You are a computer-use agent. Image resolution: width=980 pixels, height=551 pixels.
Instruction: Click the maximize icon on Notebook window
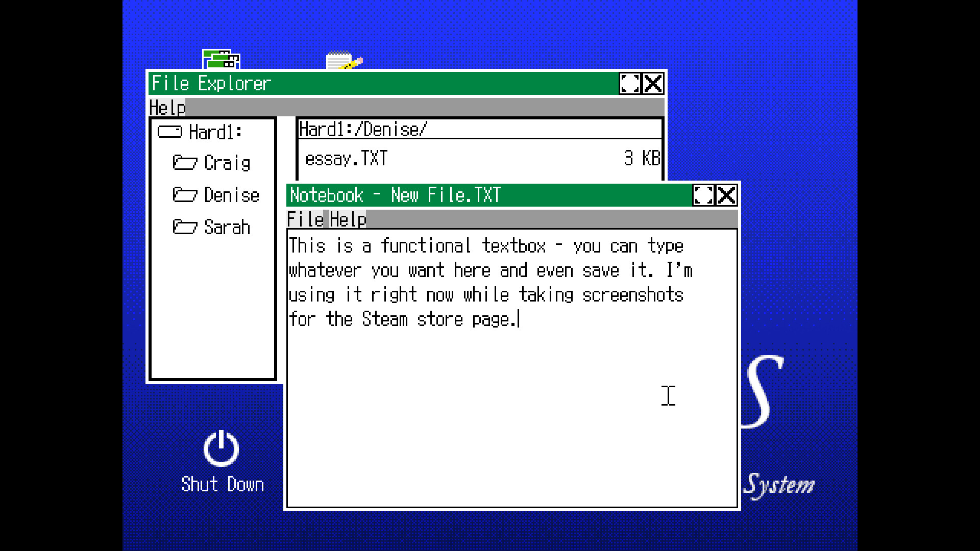pyautogui.click(x=703, y=195)
